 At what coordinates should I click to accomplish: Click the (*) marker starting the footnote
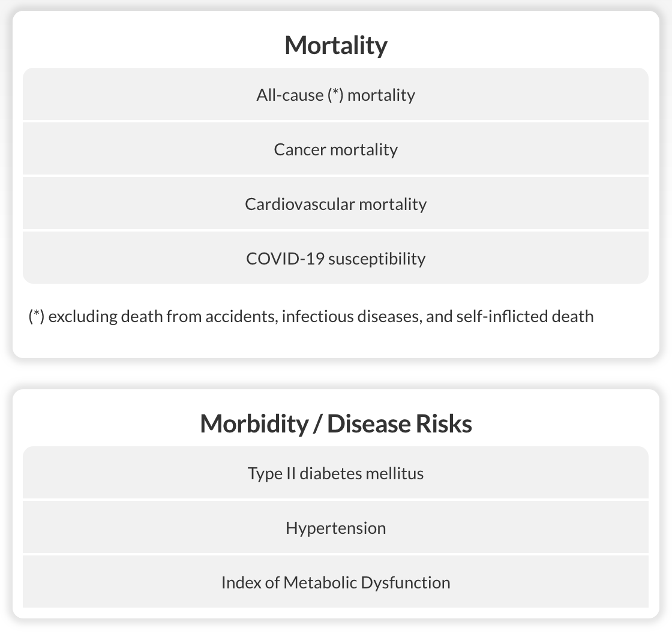(37, 316)
